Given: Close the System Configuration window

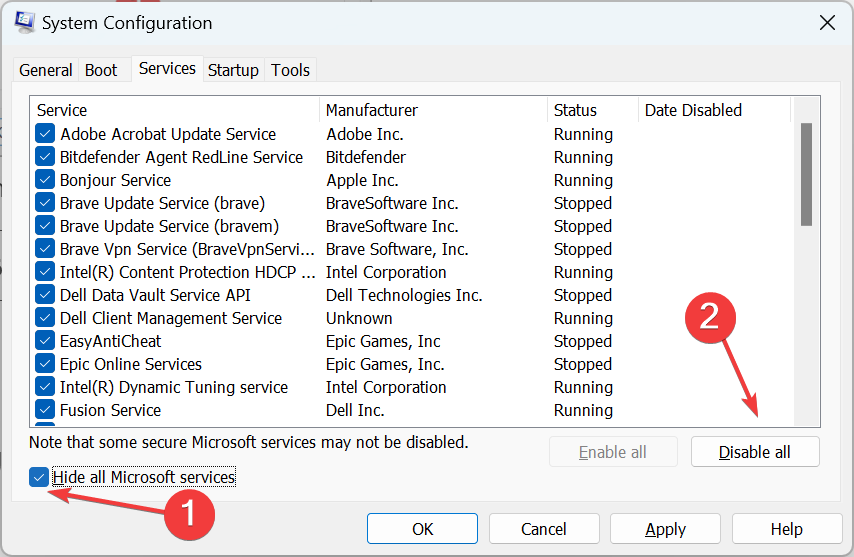Looking at the screenshot, I should [x=826, y=22].
